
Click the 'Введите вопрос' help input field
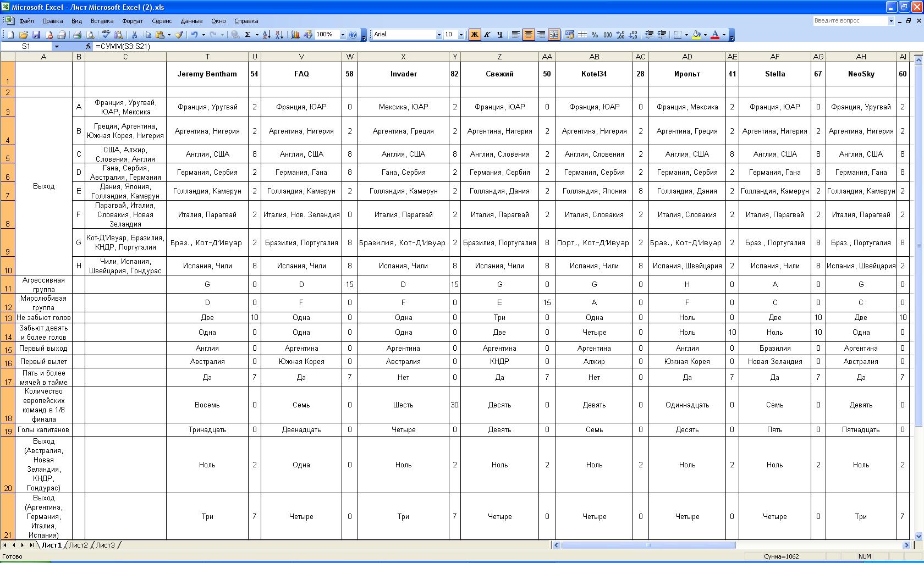point(850,20)
